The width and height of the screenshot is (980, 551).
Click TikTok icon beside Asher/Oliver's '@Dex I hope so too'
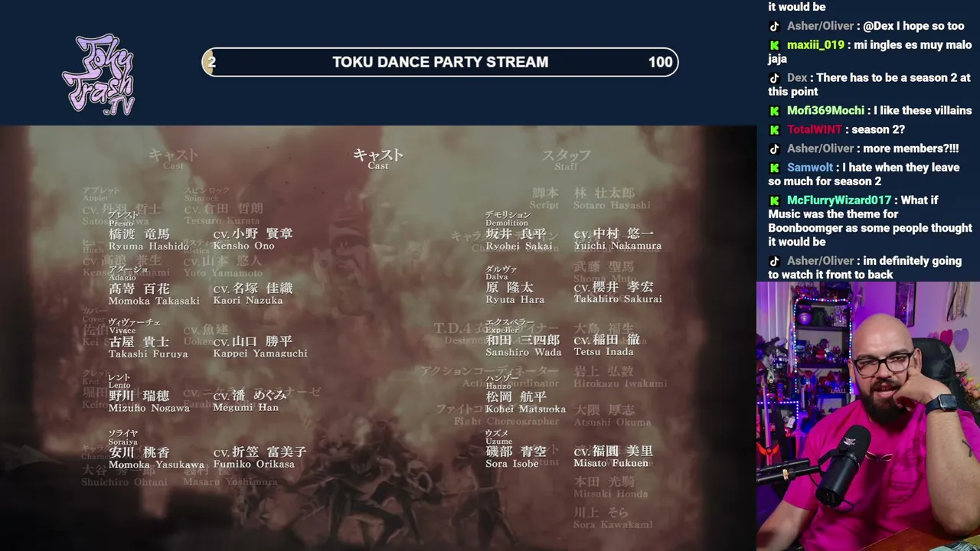pos(775,26)
